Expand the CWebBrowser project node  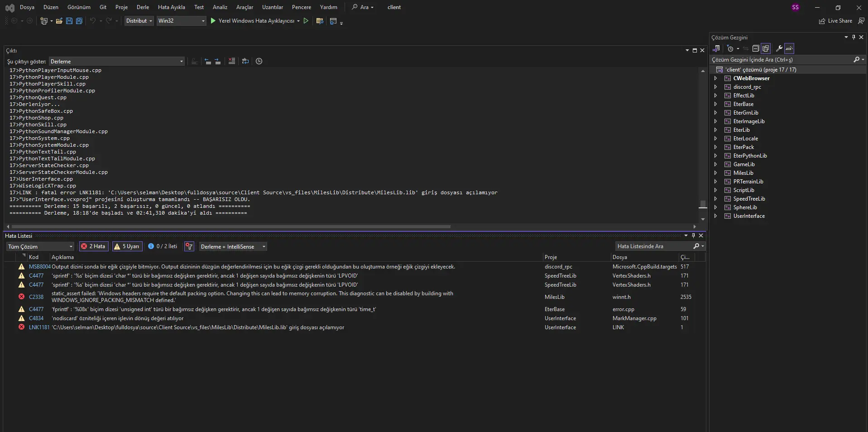[x=715, y=78]
